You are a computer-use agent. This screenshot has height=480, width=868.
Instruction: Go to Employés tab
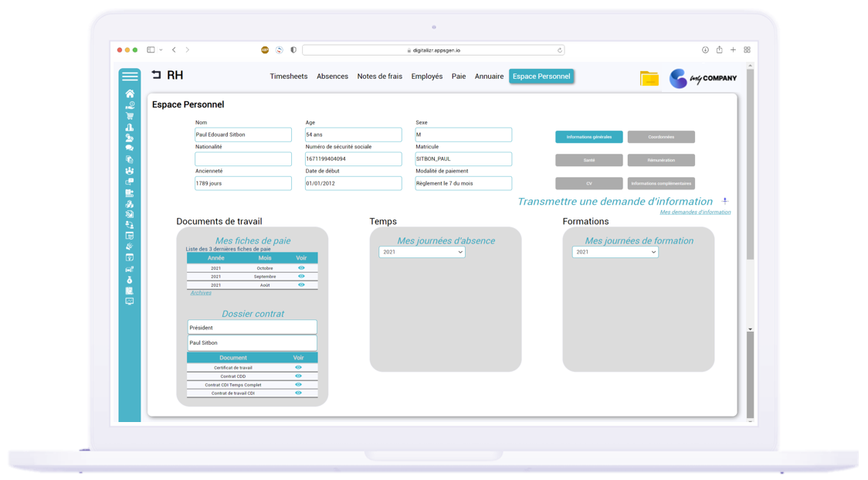pyautogui.click(x=427, y=77)
